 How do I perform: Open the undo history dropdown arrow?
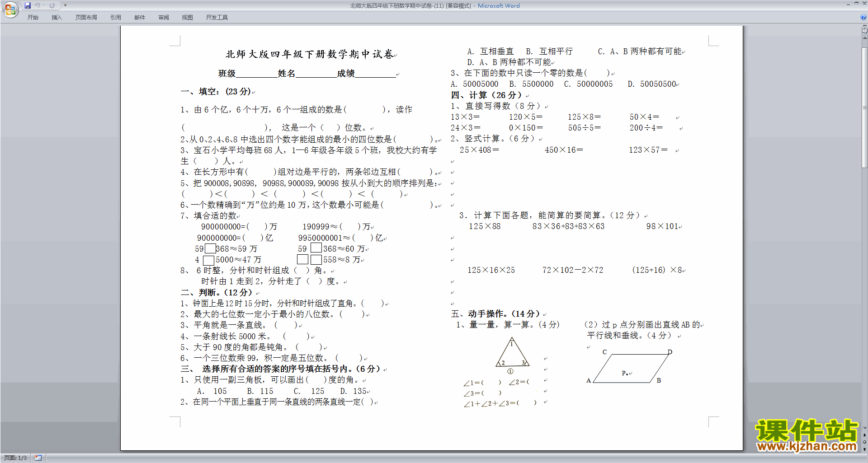pyautogui.click(x=44, y=5)
